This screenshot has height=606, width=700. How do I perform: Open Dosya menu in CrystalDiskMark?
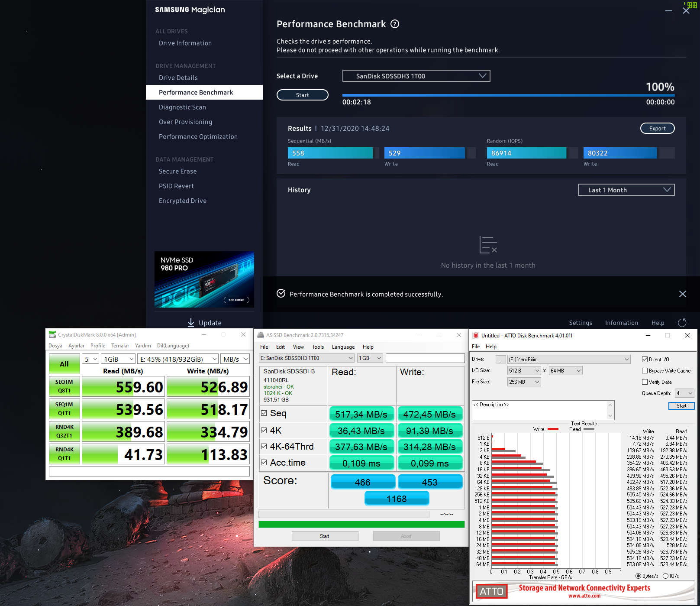click(55, 346)
